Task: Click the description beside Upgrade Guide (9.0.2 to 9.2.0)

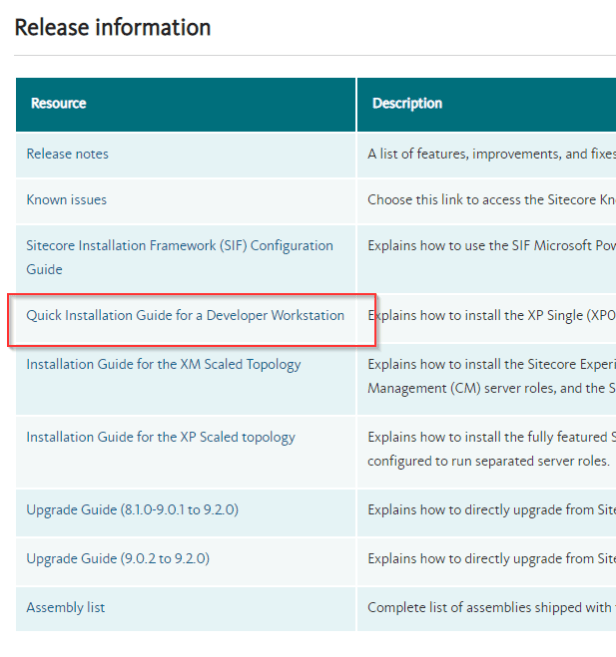Action: point(490,559)
